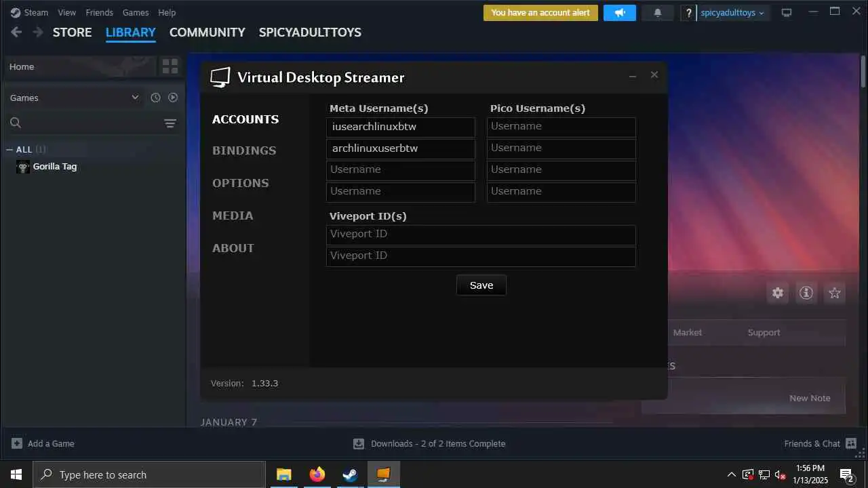Open the Steam notifications bell
Screen dimensions: 868x488
657,12
